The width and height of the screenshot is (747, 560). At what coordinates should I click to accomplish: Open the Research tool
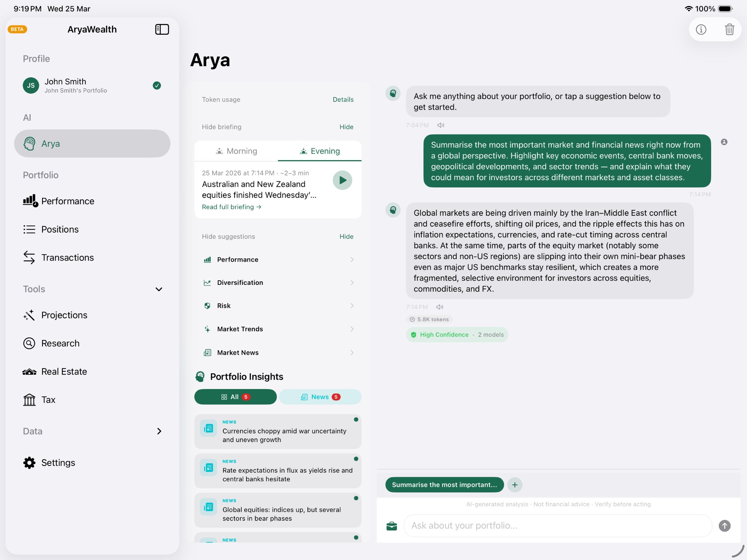coord(61,343)
